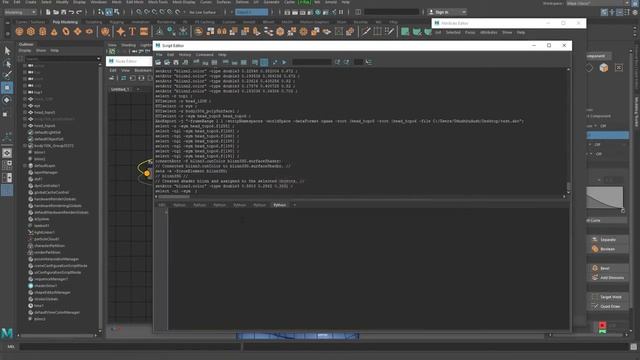
Task: Create a polygon cube from the shelf
Action: [31, 31]
